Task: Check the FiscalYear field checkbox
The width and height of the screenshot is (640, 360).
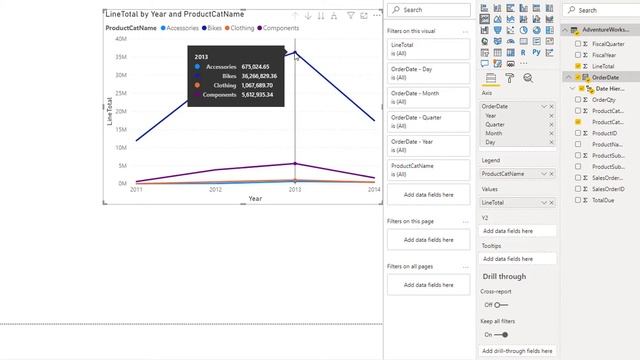Action: coord(578,55)
